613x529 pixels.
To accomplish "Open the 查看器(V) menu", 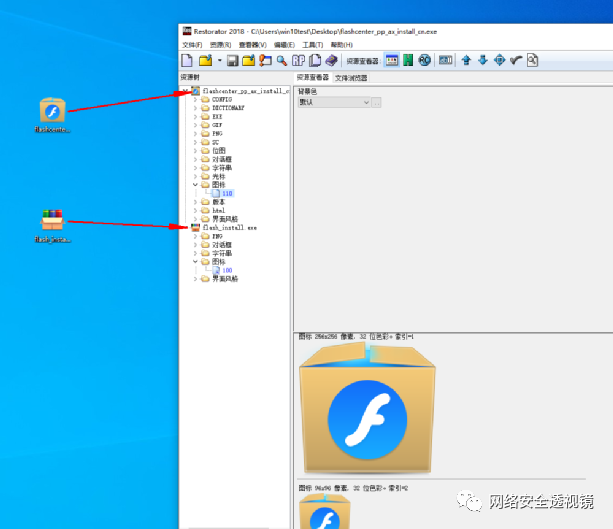I will click(x=253, y=45).
